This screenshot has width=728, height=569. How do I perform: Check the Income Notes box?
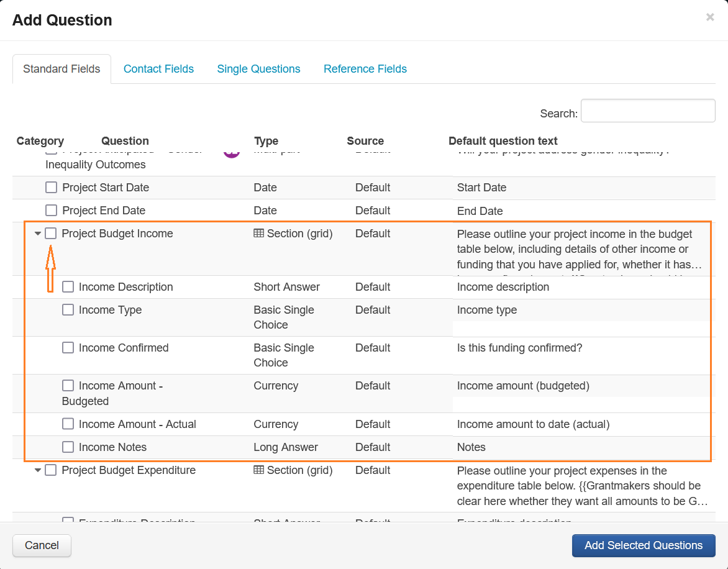pyautogui.click(x=68, y=447)
